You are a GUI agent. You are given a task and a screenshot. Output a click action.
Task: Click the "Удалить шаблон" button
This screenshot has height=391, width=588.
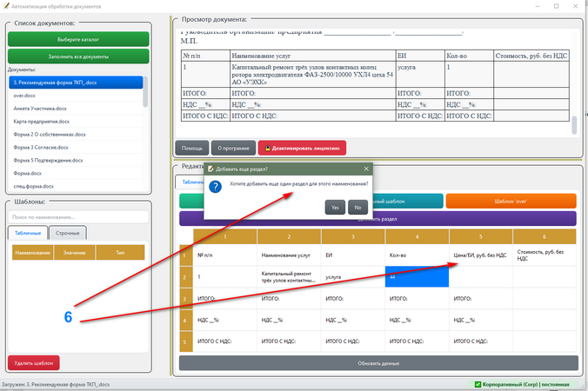[x=34, y=363]
